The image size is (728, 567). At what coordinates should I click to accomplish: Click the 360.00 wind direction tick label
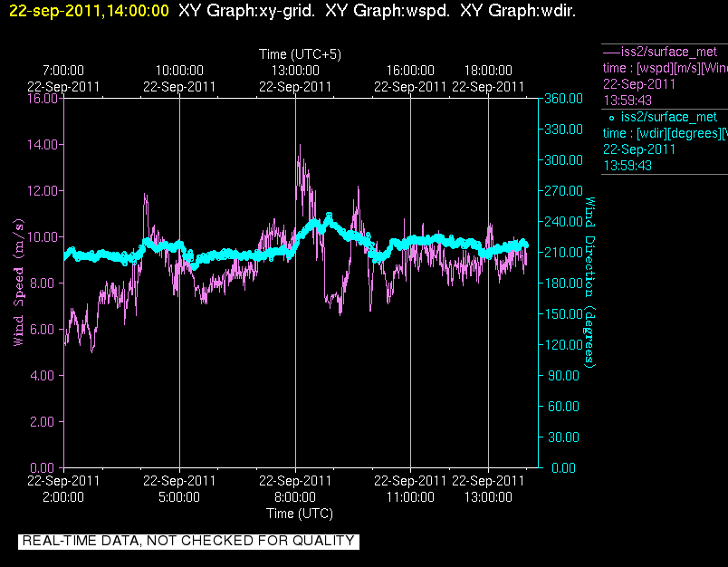click(x=563, y=99)
